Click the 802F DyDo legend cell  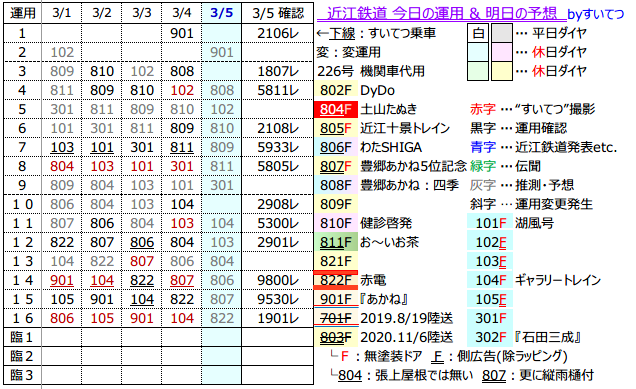[336, 90]
